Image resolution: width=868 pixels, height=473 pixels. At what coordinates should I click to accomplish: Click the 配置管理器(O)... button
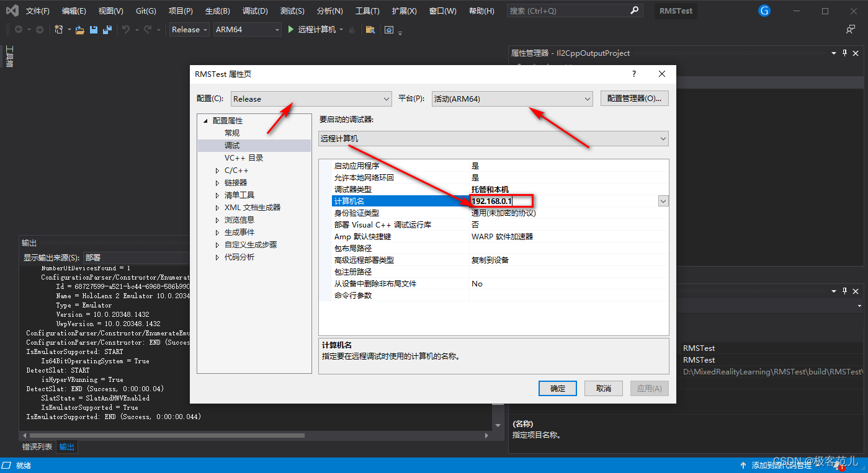coord(634,99)
